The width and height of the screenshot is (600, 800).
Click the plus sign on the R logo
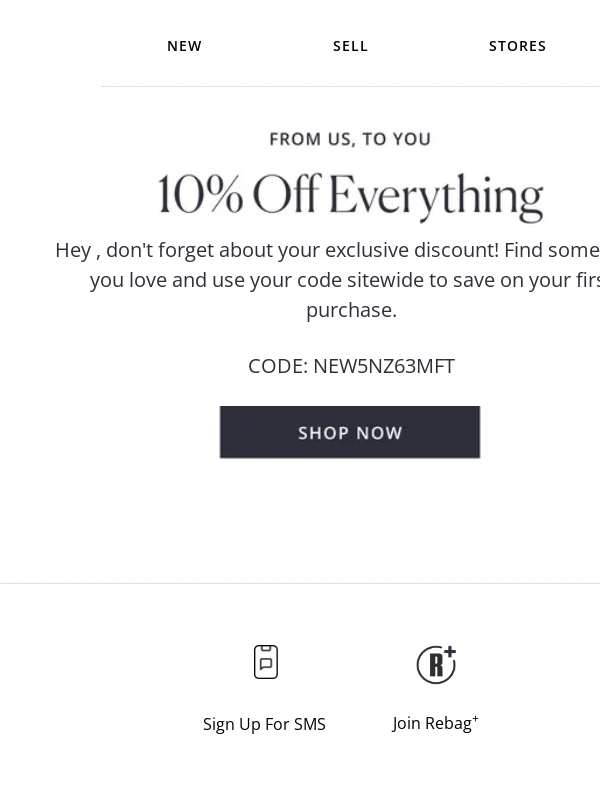tap(449, 652)
